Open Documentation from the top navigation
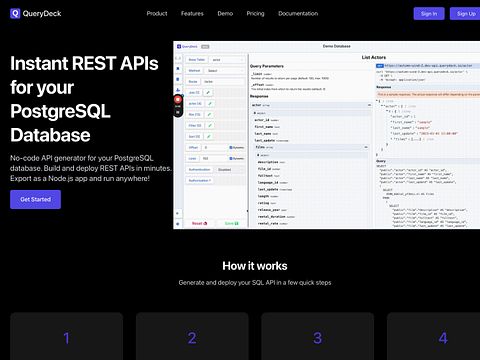The height and width of the screenshot is (360, 480). pyautogui.click(x=298, y=13)
